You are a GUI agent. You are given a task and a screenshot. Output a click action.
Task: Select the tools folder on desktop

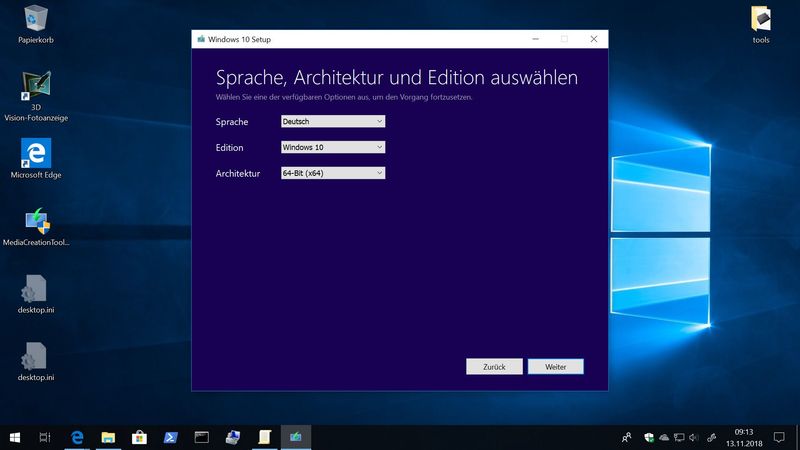(x=761, y=24)
